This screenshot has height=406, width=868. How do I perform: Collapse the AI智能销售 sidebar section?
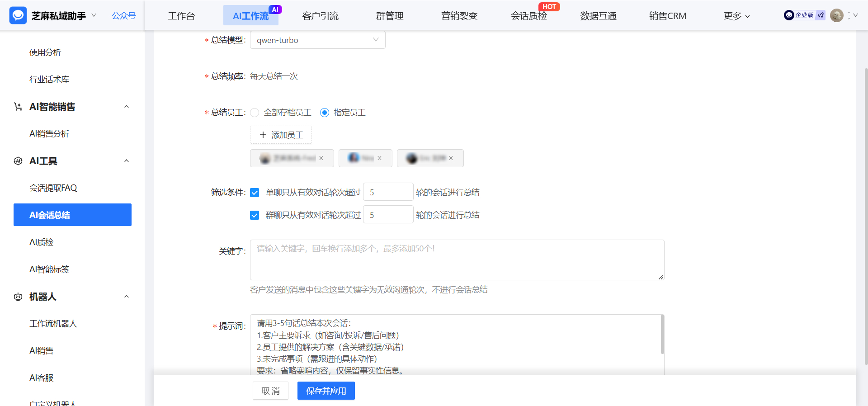[x=127, y=107]
